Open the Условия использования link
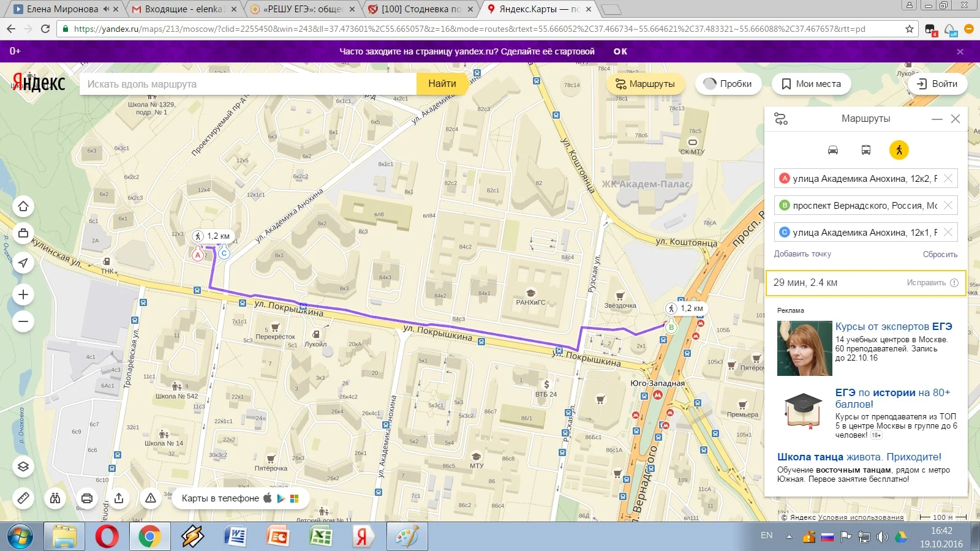The image size is (980, 551). point(861,517)
